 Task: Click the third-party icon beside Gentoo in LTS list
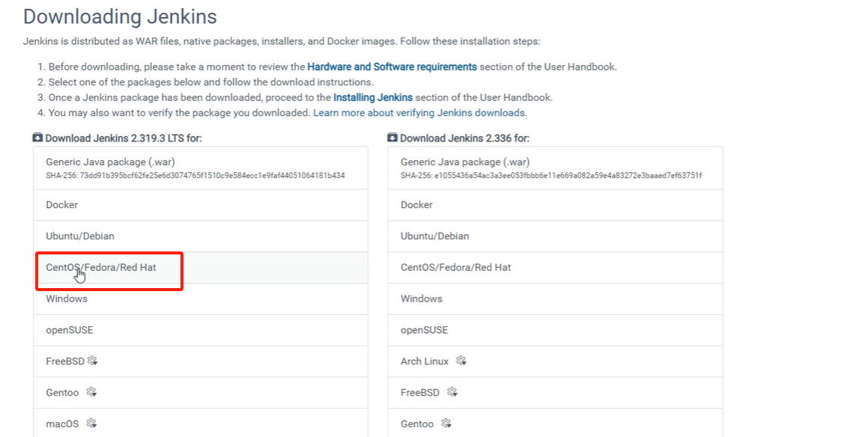tap(91, 392)
